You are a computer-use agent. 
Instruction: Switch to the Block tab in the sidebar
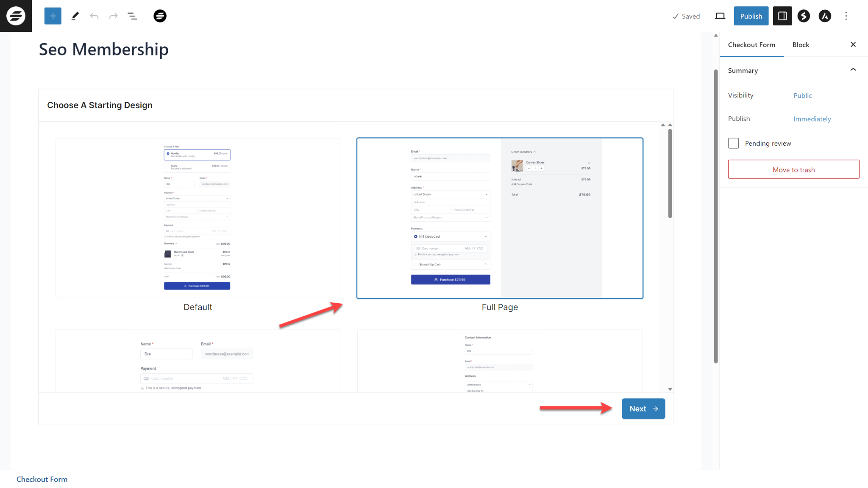[x=801, y=44]
